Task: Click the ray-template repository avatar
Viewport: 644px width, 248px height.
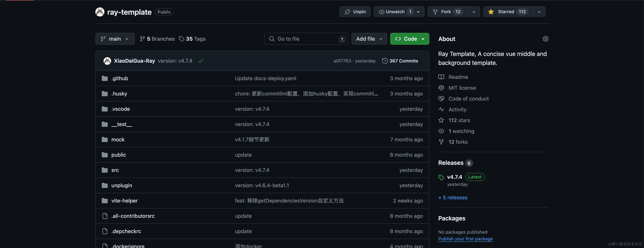Action: pyautogui.click(x=100, y=12)
